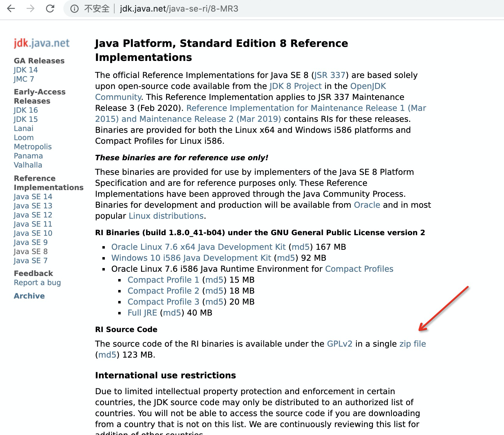Image resolution: width=504 pixels, height=435 pixels.
Task: Show site security info icon
Action: click(74, 9)
